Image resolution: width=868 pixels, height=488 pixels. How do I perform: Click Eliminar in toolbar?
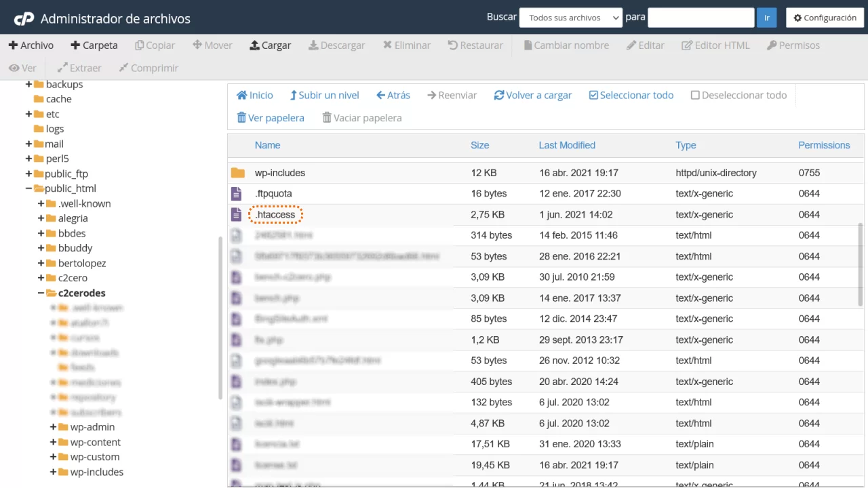click(x=407, y=45)
